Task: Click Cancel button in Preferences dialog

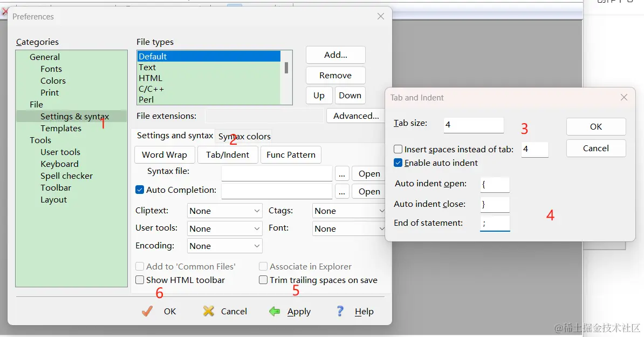Action: click(225, 311)
